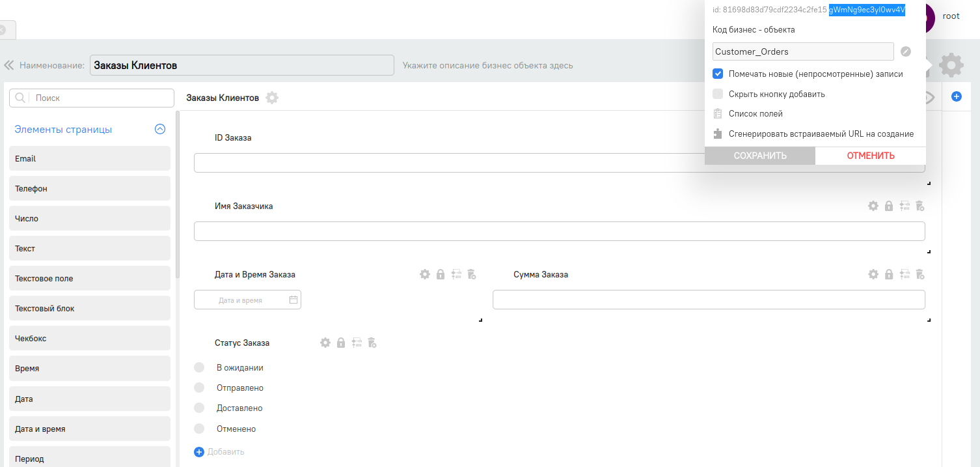Enable Скрыть кнопку добавить checkbox
The image size is (980, 467).
[718, 94]
